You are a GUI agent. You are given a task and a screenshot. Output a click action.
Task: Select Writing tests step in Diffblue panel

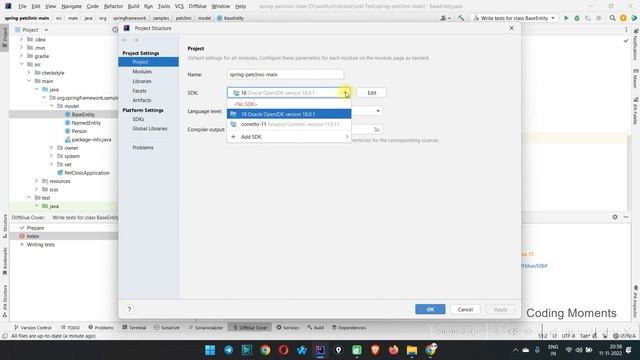(x=40, y=244)
